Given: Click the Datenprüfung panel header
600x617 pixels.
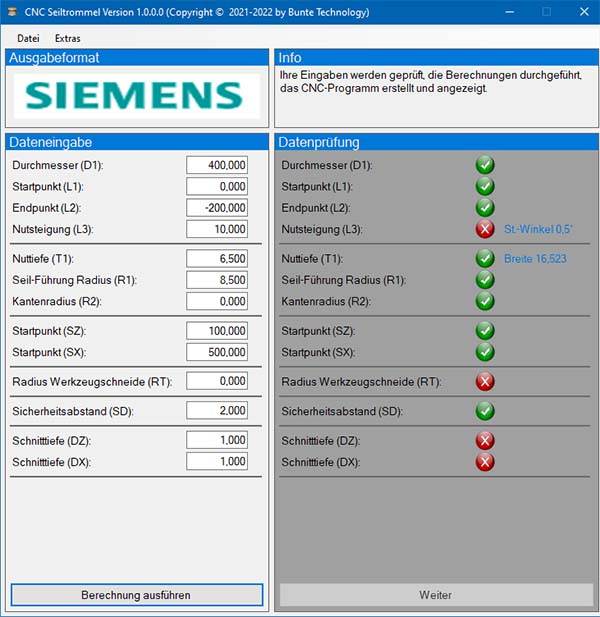Looking at the screenshot, I should (436, 142).
